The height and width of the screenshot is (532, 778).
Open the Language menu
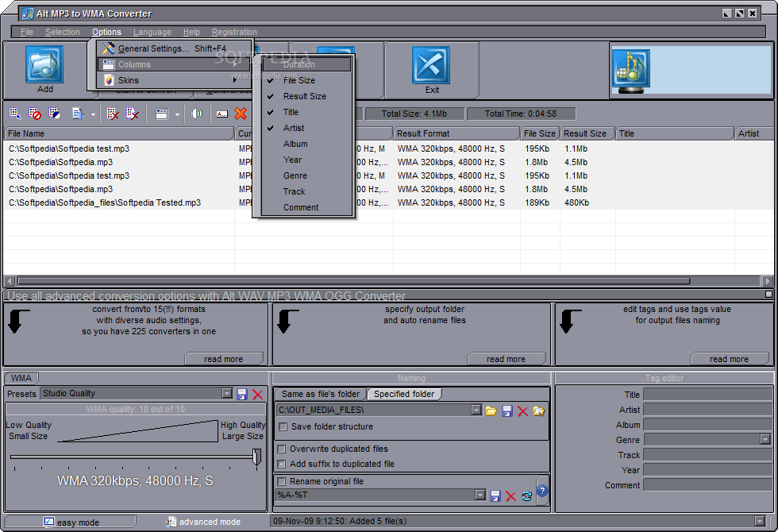pos(152,32)
